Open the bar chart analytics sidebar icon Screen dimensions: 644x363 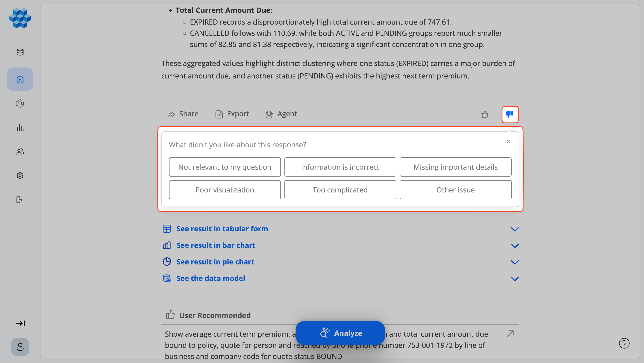click(20, 127)
